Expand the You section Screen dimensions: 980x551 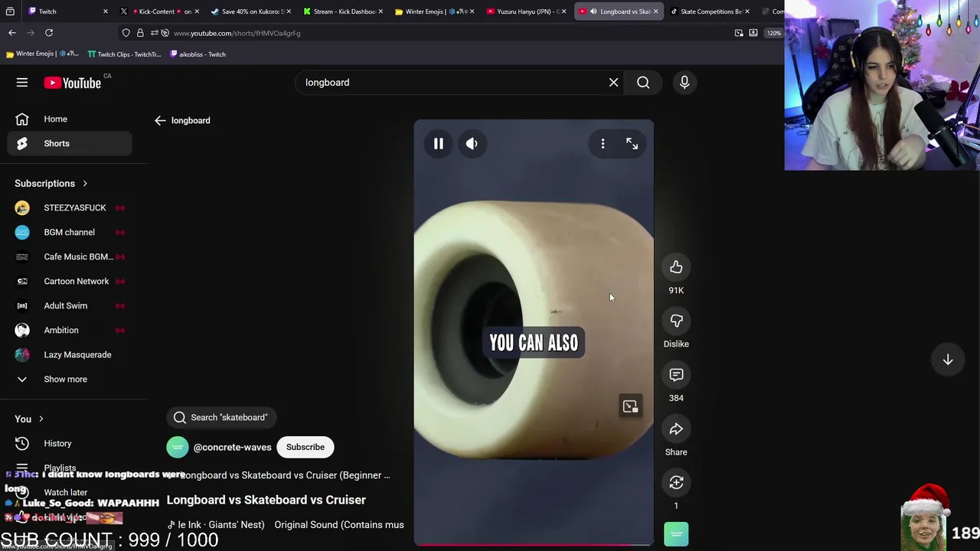(x=30, y=419)
